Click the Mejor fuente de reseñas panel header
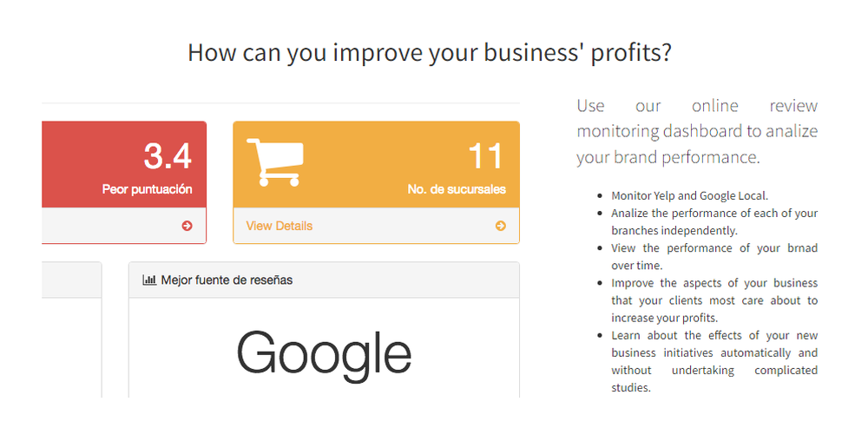This screenshot has height=428, width=868. (324, 280)
